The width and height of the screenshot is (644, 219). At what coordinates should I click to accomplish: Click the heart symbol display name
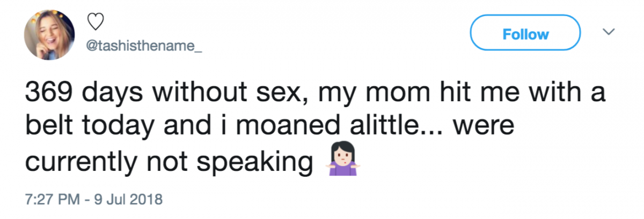[94, 22]
